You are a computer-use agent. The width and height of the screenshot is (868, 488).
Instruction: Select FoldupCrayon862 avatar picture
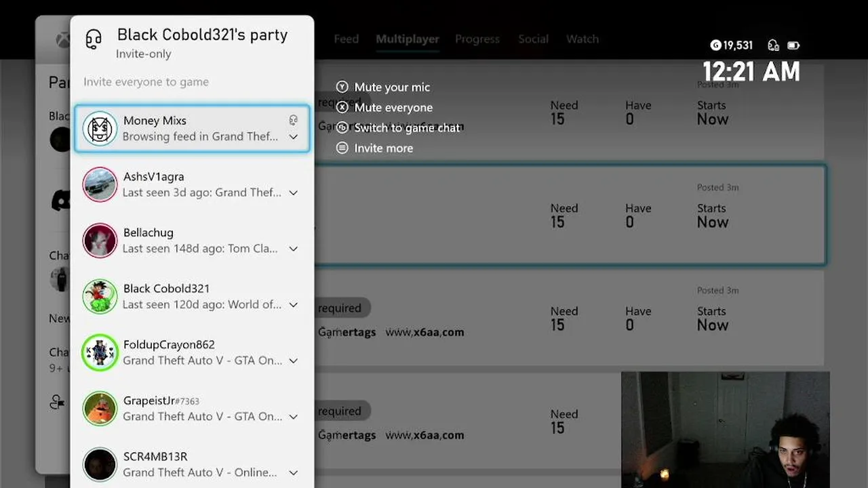[x=100, y=352]
